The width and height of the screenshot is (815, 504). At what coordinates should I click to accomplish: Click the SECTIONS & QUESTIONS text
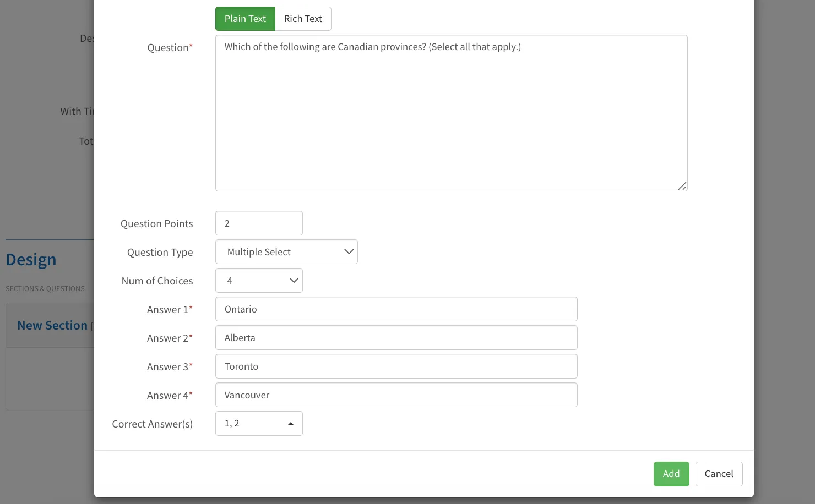[45, 289]
